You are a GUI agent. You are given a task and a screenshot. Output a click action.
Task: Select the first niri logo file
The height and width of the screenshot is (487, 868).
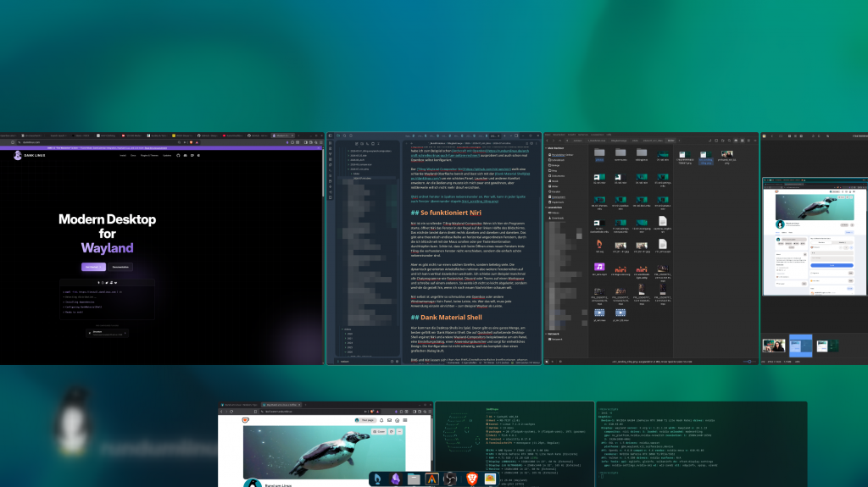(x=620, y=268)
